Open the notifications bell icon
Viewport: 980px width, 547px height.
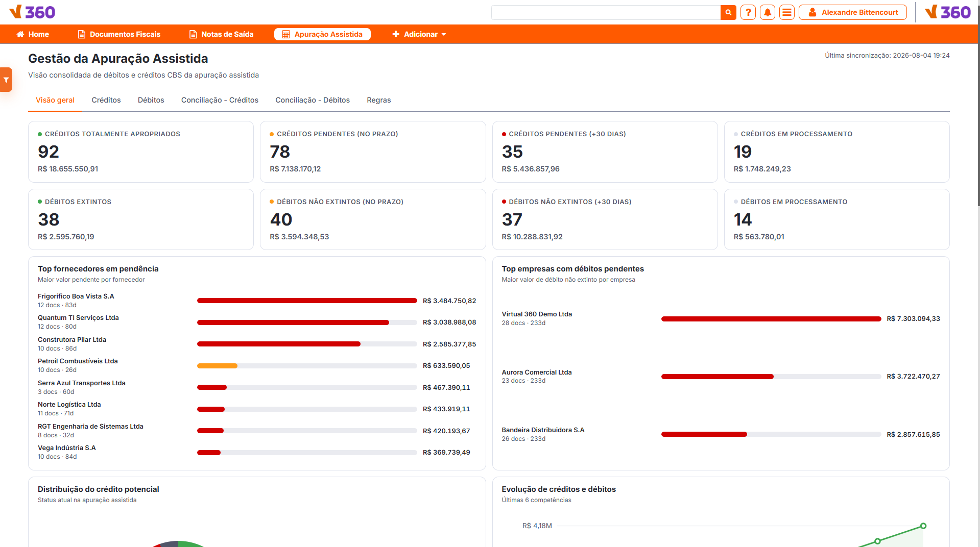(x=768, y=12)
